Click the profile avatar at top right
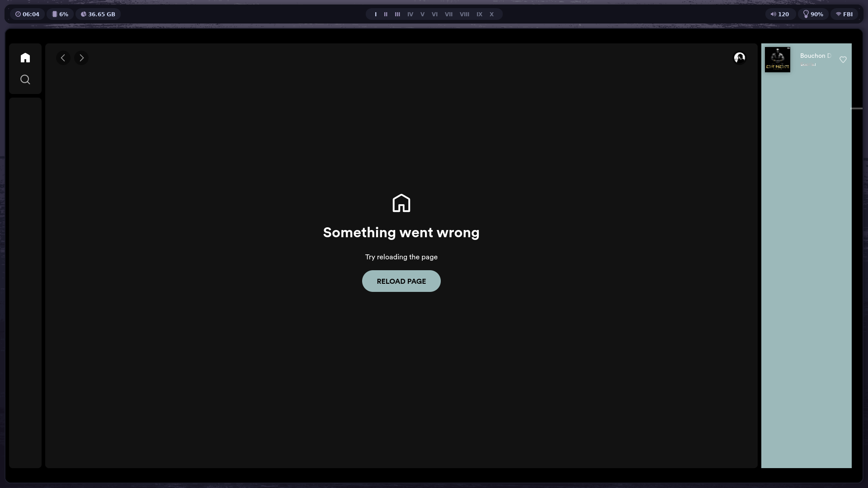Image resolution: width=868 pixels, height=488 pixels. [x=740, y=58]
